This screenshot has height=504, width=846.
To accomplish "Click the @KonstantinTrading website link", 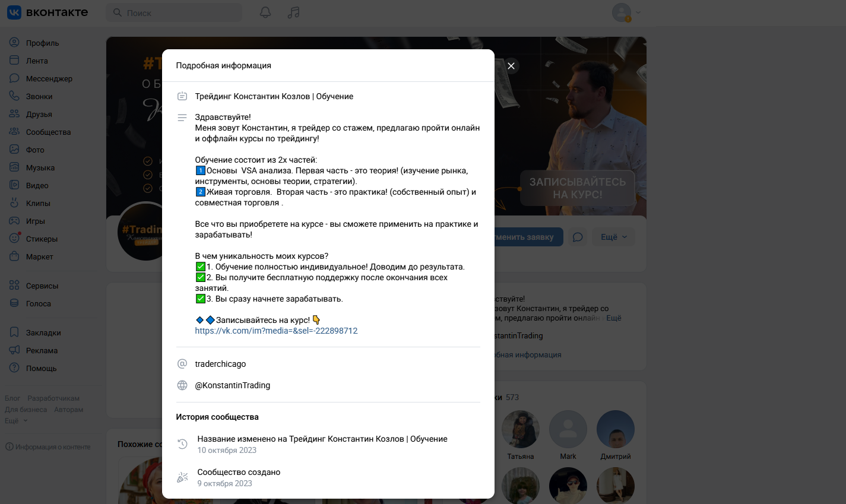I will [232, 385].
